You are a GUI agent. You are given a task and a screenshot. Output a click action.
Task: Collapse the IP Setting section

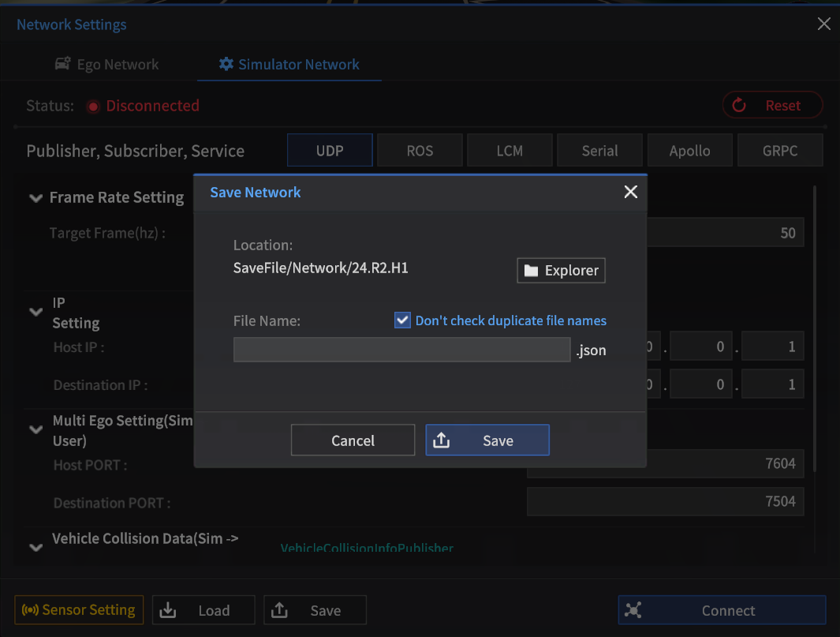(x=35, y=312)
